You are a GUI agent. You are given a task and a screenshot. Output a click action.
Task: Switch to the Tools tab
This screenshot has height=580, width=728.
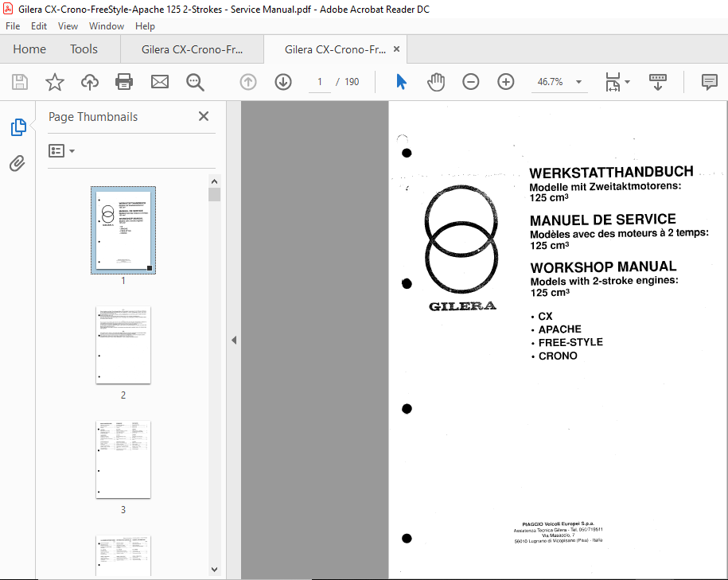pos(84,49)
